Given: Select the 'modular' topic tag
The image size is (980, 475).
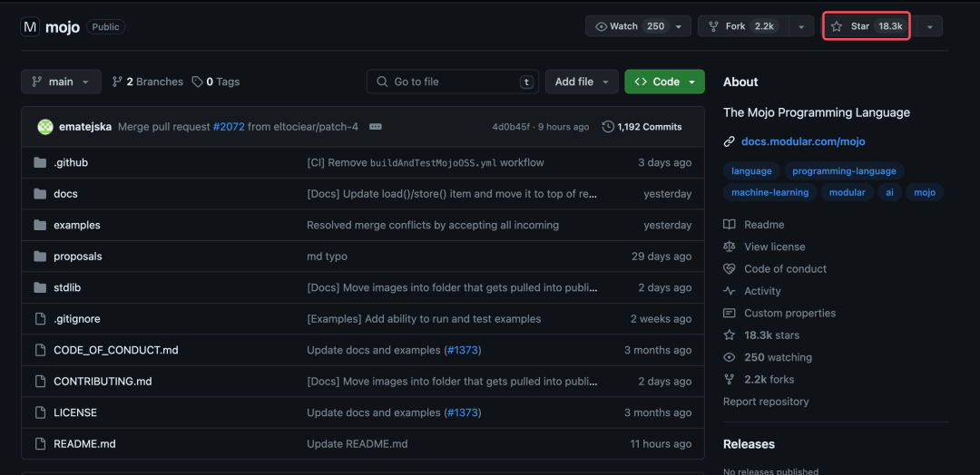Looking at the screenshot, I should (x=847, y=192).
